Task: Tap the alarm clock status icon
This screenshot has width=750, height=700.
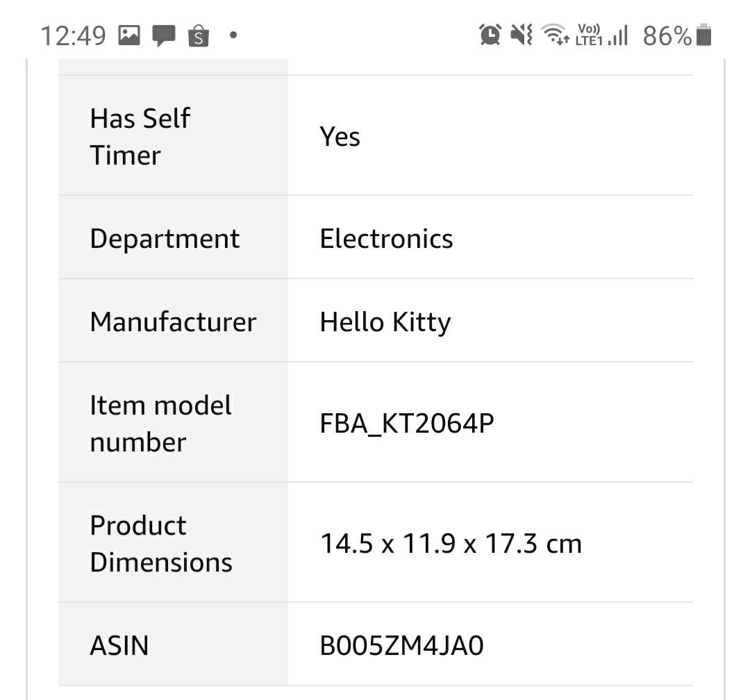Action: (x=490, y=34)
